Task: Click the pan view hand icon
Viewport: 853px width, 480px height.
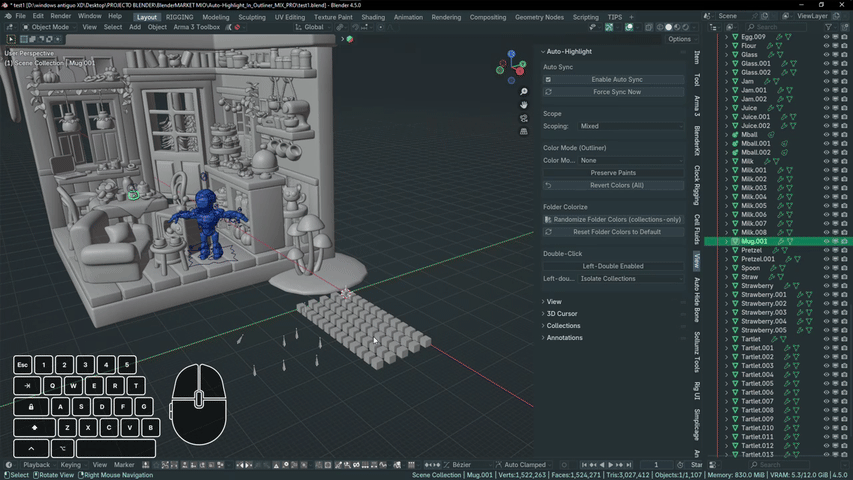Action: 523,104
